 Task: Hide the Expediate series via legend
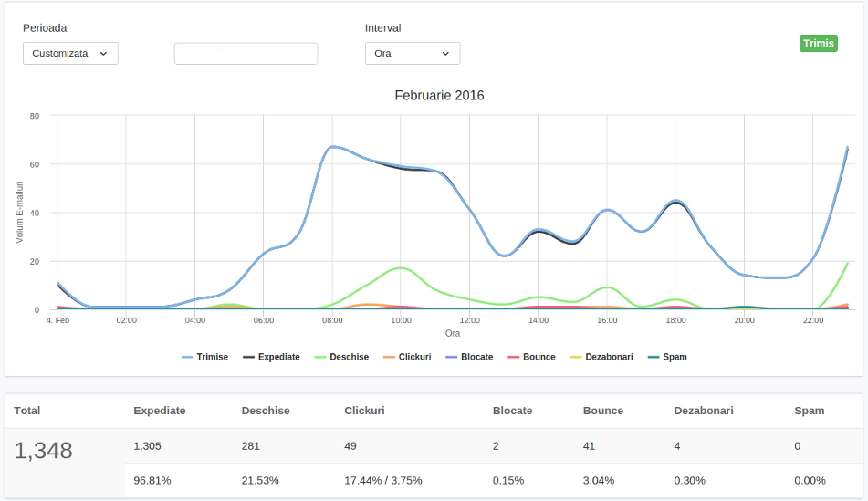(x=270, y=357)
